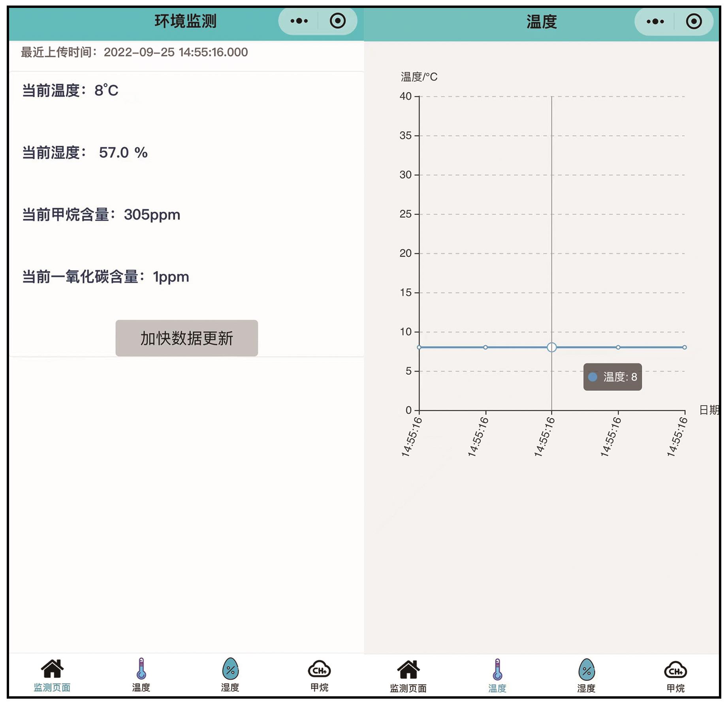Click thermometer icon in temperature screen
Viewport: 728px width, 703px height.
[497, 670]
